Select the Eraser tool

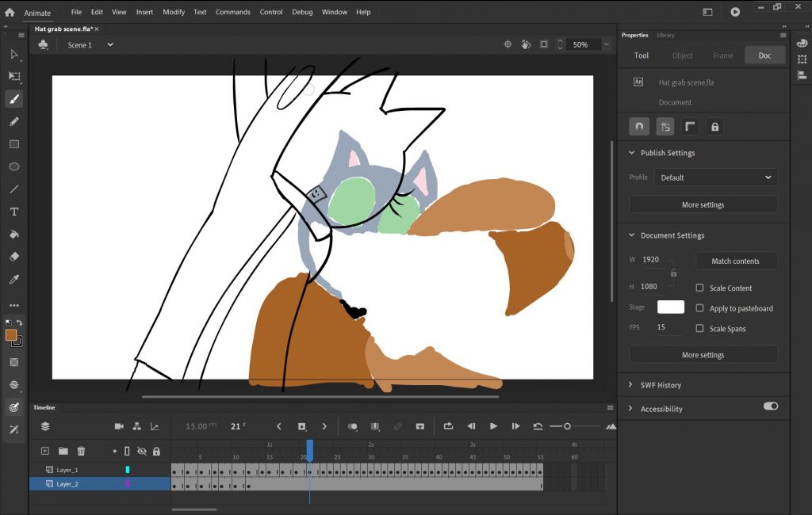click(x=13, y=257)
